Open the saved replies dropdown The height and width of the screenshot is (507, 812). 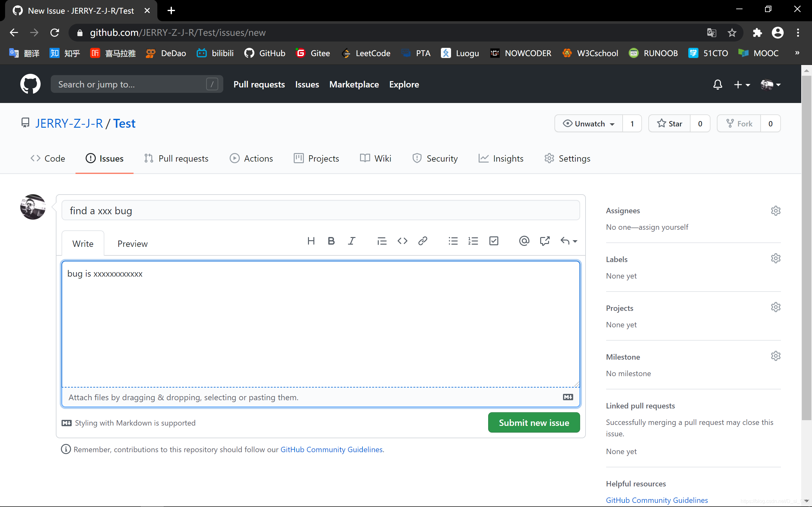(569, 241)
